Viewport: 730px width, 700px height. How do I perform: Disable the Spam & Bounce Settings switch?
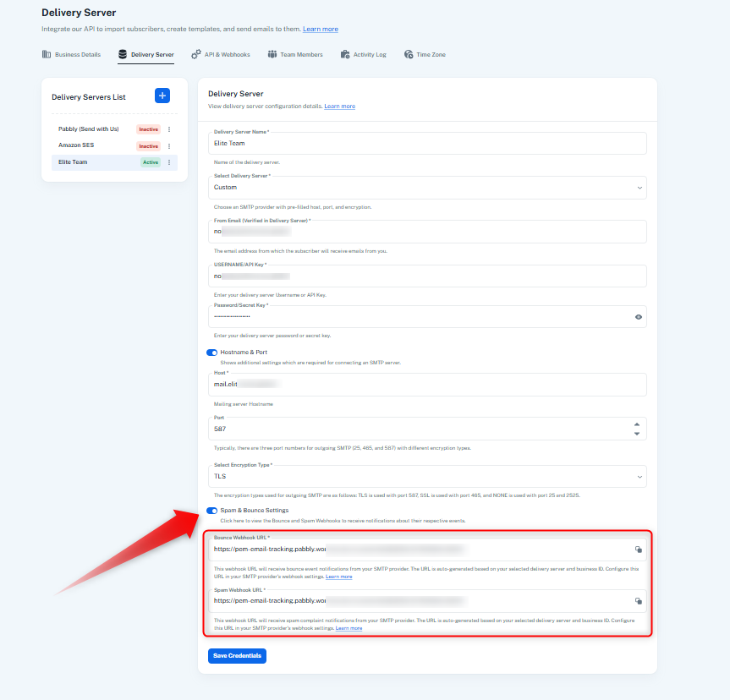pyautogui.click(x=211, y=511)
